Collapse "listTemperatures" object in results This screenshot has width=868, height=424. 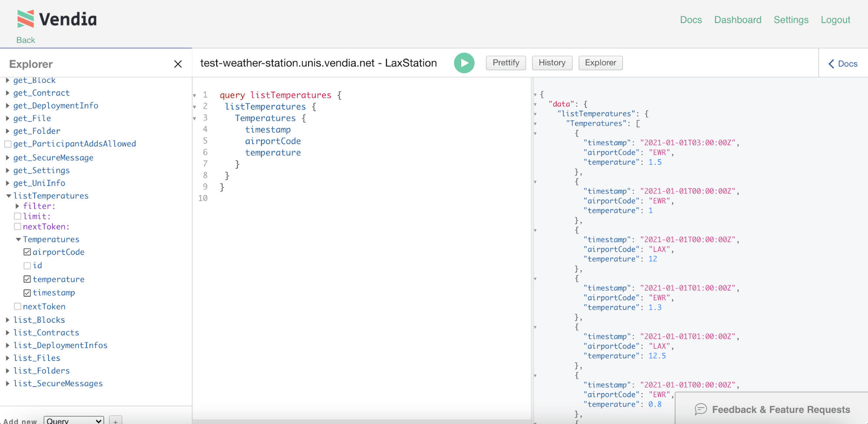(535, 114)
